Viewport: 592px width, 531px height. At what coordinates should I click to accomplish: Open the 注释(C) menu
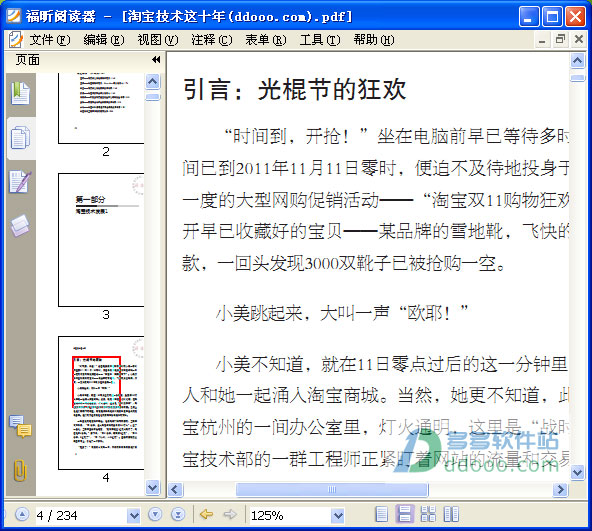click(x=211, y=40)
